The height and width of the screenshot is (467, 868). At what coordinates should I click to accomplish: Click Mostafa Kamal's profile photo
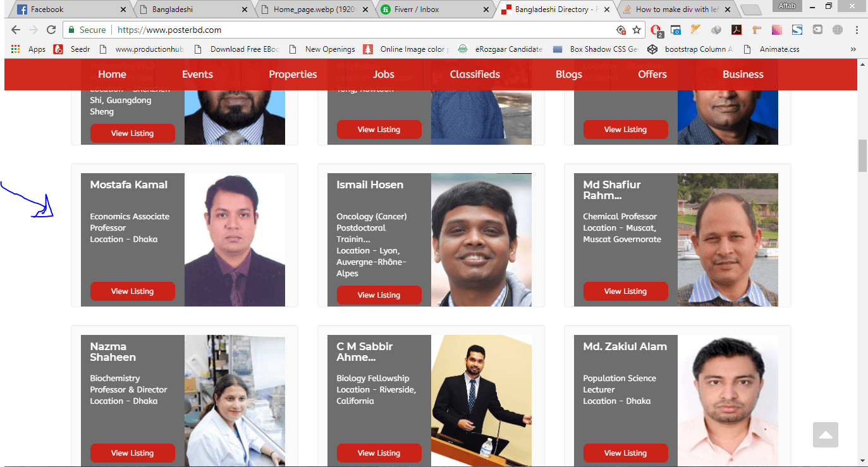click(235, 240)
